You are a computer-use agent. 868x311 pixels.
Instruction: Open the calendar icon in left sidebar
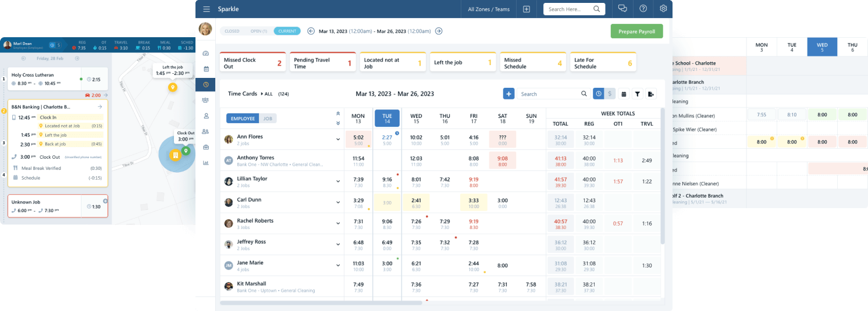(206, 69)
